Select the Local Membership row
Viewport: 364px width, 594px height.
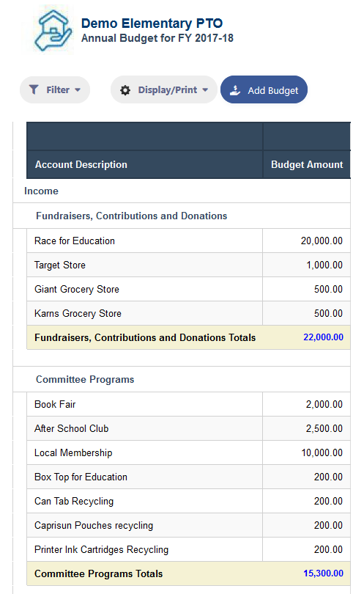click(x=188, y=452)
